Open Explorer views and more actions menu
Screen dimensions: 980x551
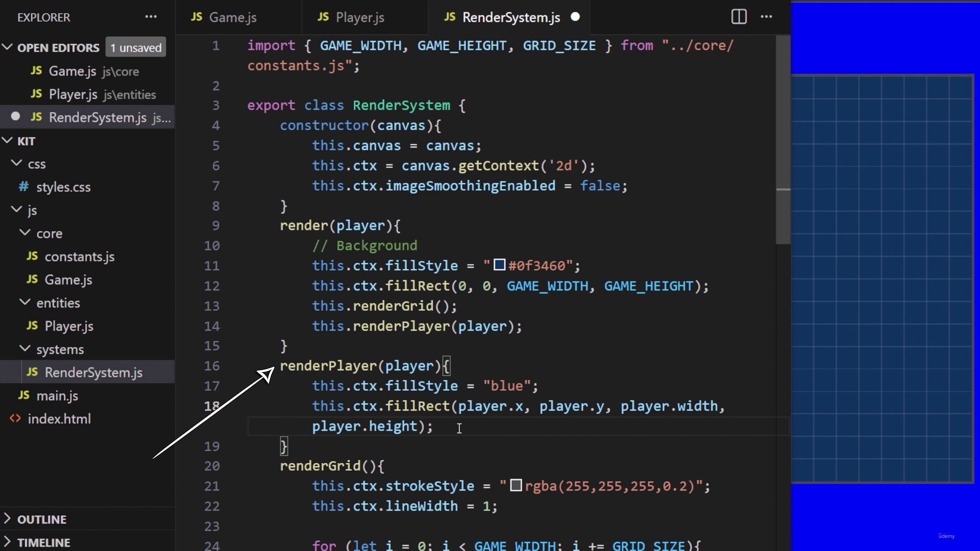pos(151,17)
